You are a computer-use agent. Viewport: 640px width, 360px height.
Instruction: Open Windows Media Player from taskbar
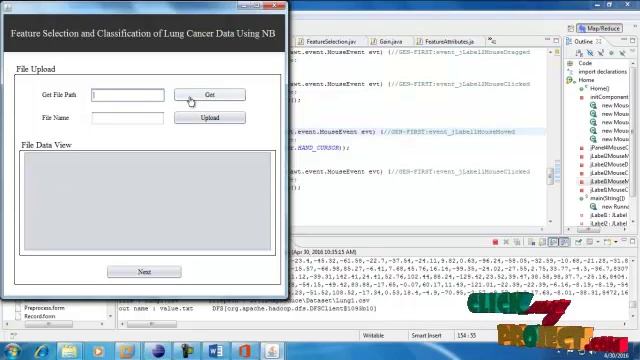[x=98, y=351]
